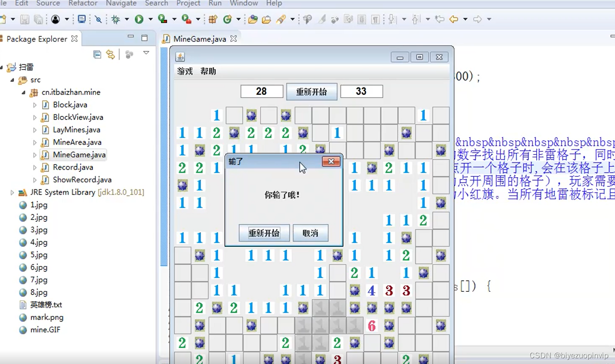
Task: Open the Source menu
Action: [x=48, y=3]
